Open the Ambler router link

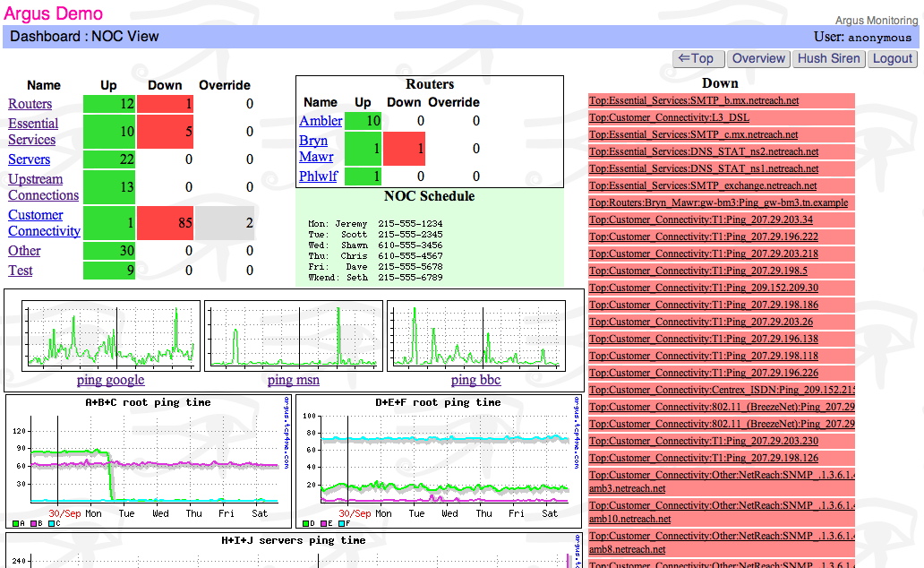click(x=321, y=121)
